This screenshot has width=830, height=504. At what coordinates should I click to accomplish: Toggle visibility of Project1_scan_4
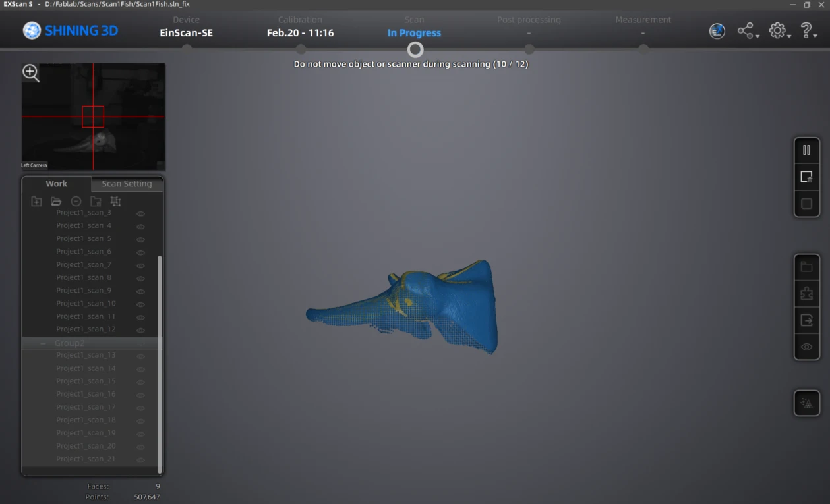coord(140,226)
